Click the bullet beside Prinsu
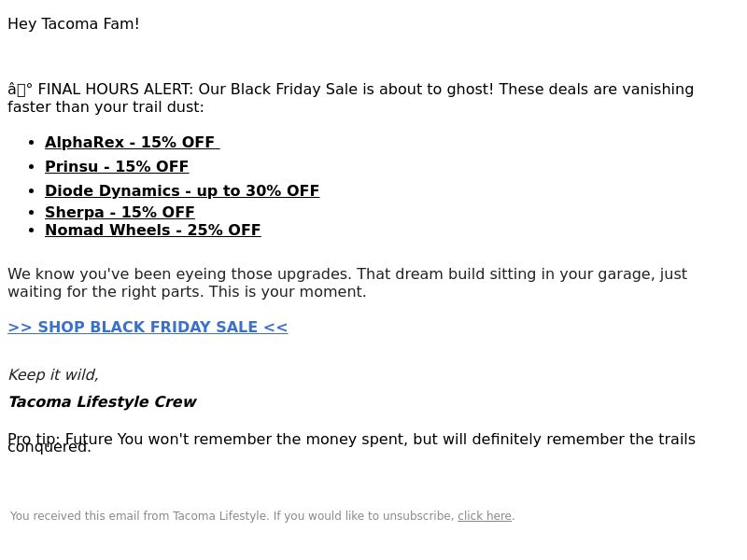This screenshot has width=747, height=560. (32, 167)
